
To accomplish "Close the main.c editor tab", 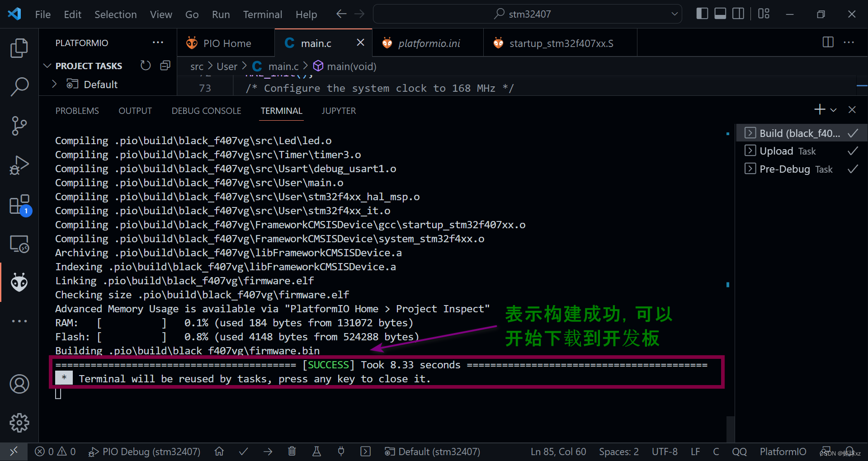I will pyautogui.click(x=360, y=42).
